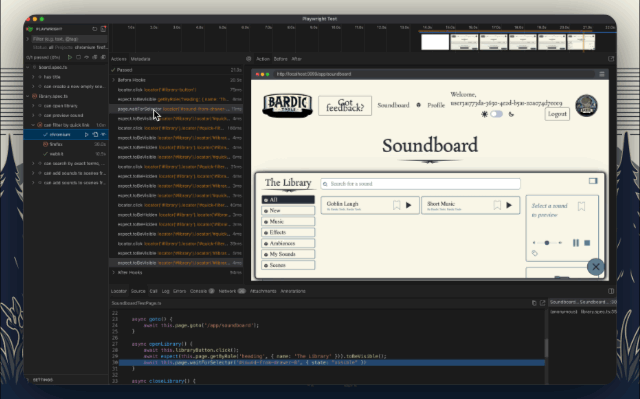
Task: Click the stop tests square icon
Action: coord(78,58)
